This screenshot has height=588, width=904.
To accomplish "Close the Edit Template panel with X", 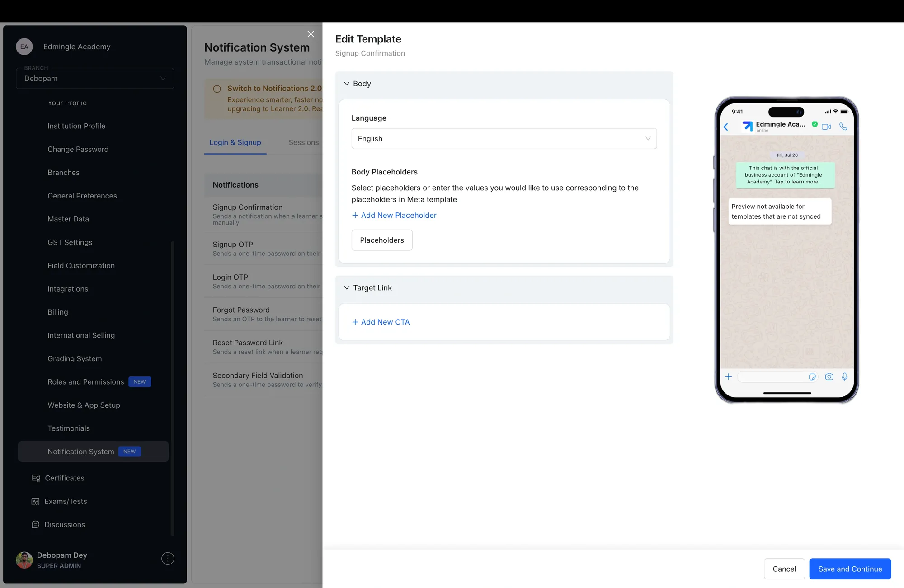I will click(x=311, y=34).
